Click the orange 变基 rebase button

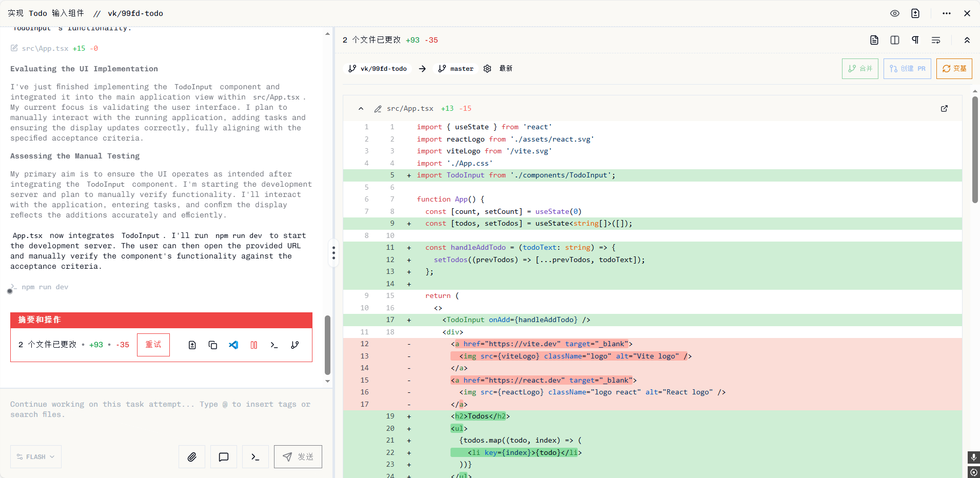pyautogui.click(x=954, y=69)
